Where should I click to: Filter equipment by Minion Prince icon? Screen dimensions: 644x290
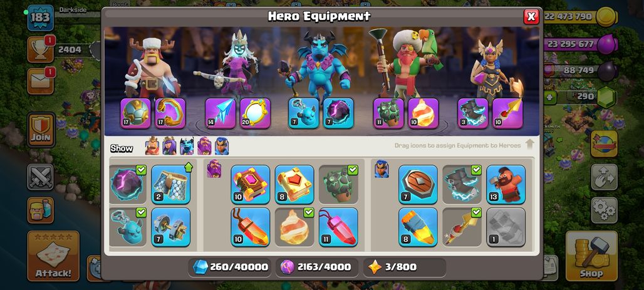tap(187, 146)
